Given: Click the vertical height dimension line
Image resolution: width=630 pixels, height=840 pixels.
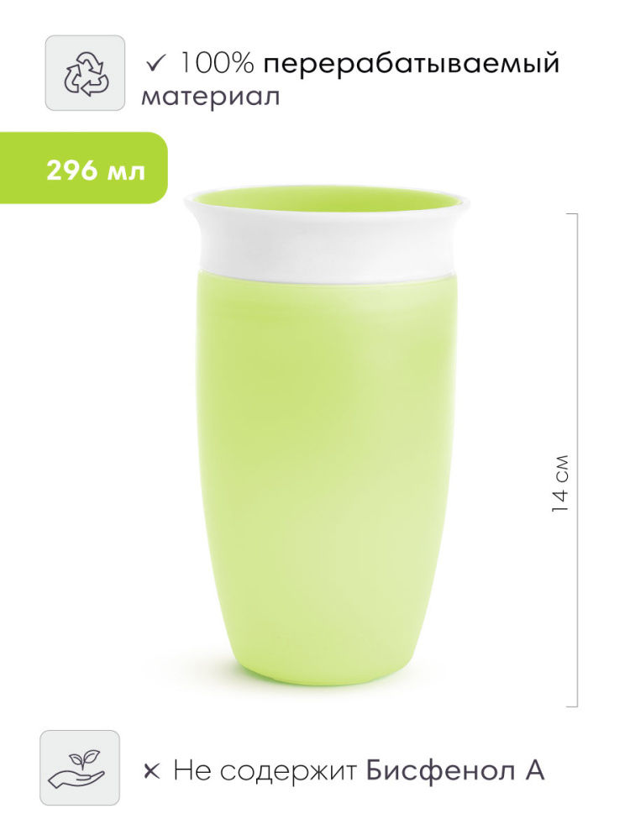Looking at the screenshot, I should [578, 460].
